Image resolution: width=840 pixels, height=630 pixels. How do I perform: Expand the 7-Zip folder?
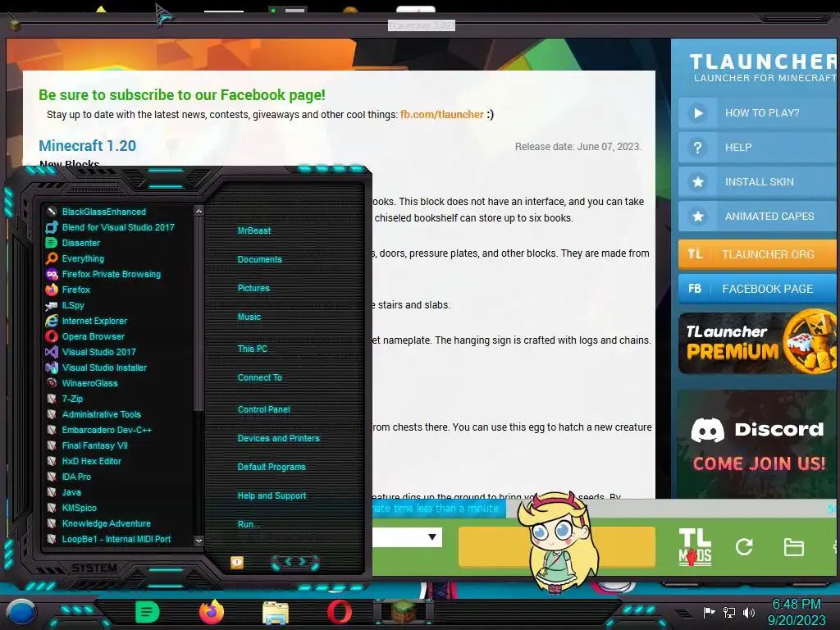click(x=65, y=399)
